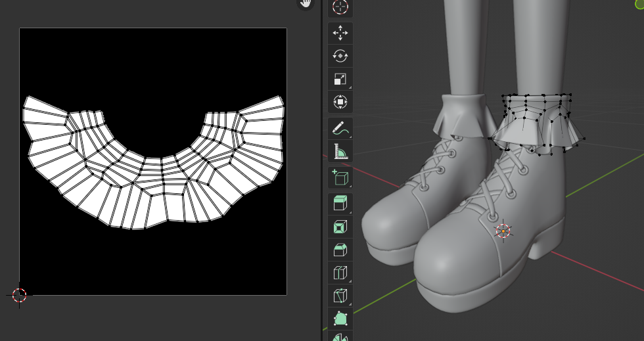The height and width of the screenshot is (341, 644).
Task: Select the Cursor tool in the toolbar
Action: [340, 7]
